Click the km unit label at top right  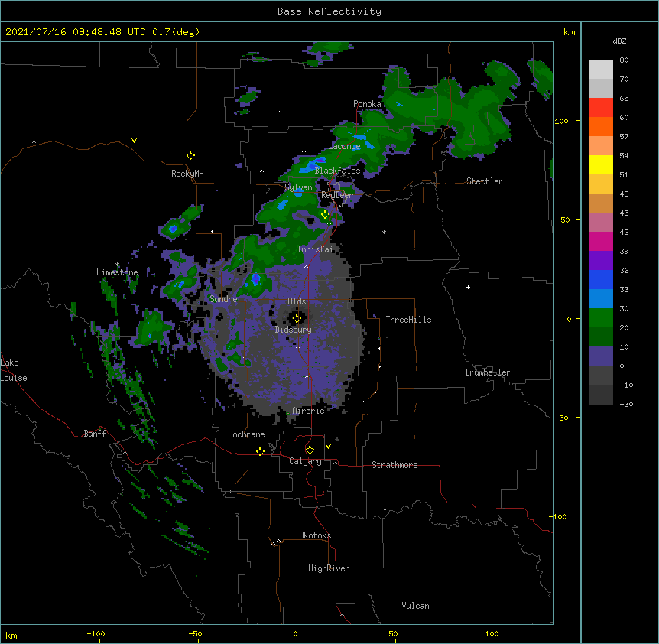(x=570, y=32)
